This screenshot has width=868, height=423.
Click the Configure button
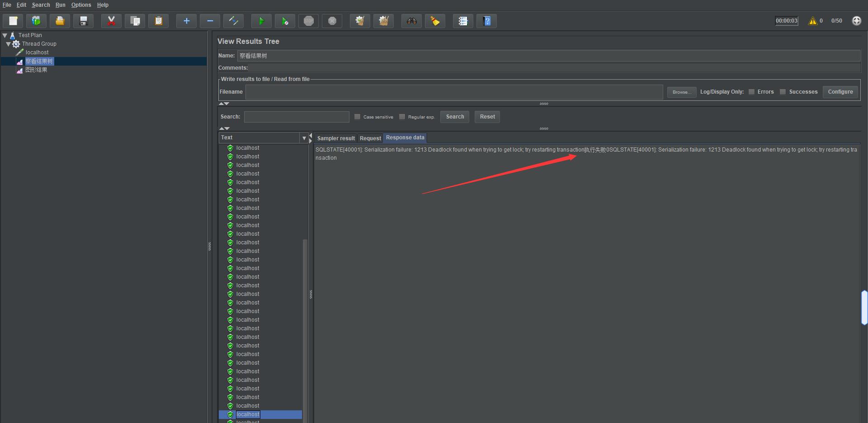pyautogui.click(x=840, y=92)
